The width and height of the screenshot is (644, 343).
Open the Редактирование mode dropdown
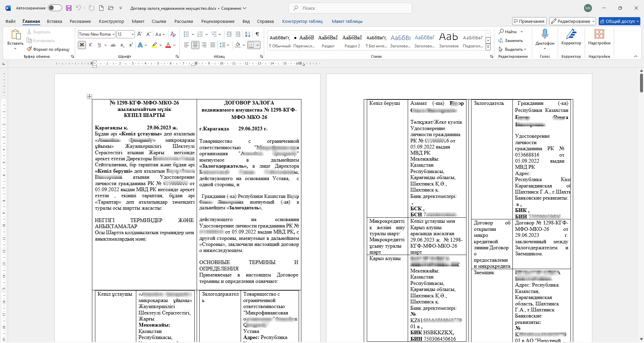point(573,21)
